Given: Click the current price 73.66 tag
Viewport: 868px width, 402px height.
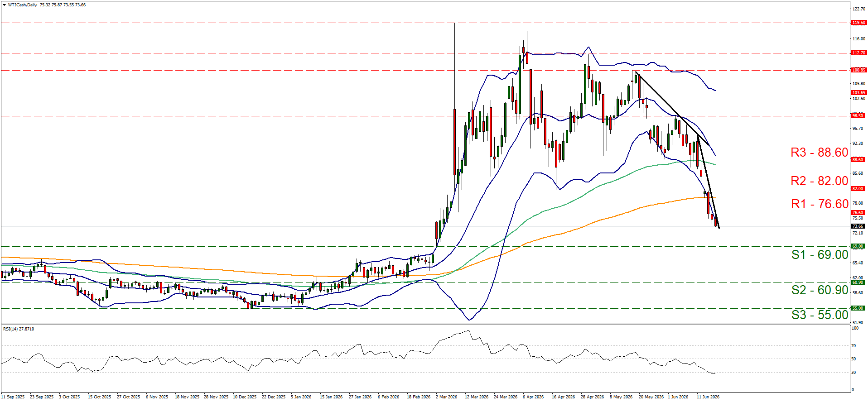Looking at the screenshot, I should 858,226.
